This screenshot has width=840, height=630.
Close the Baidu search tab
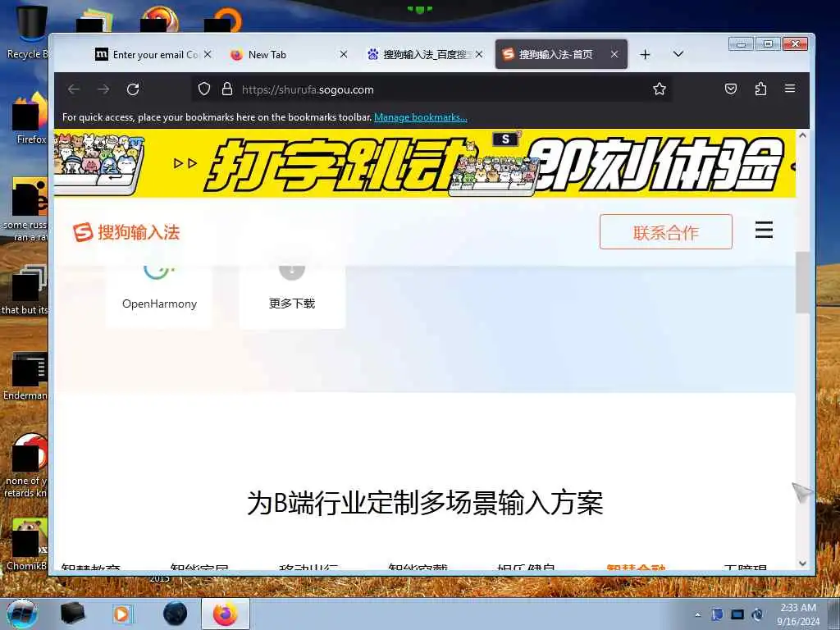479,55
